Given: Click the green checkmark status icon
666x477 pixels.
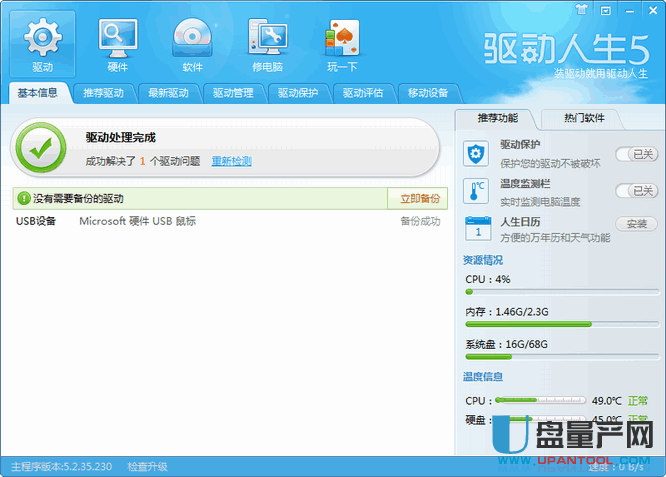Looking at the screenshot, I should coord(41,147).
